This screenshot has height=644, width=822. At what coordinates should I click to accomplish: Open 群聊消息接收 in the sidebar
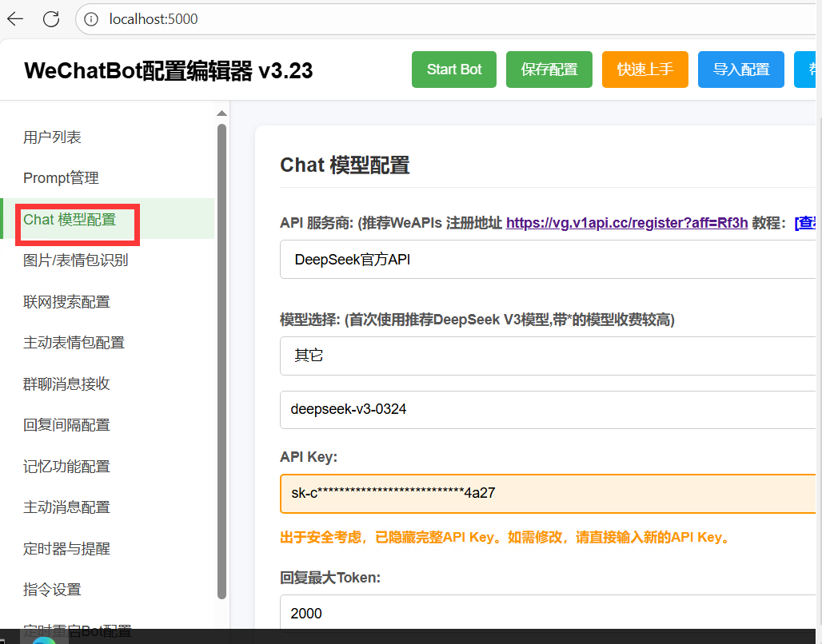click(107, 384)
